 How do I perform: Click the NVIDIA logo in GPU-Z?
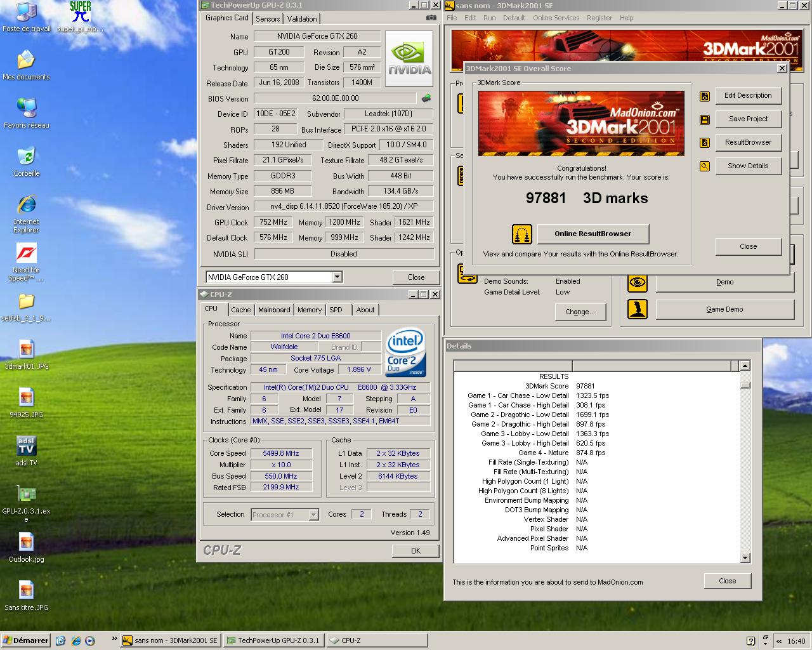tap(409, 59)
